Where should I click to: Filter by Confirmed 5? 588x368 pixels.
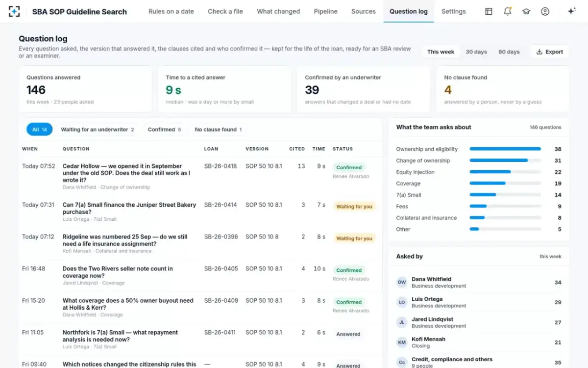pos(164,130)
